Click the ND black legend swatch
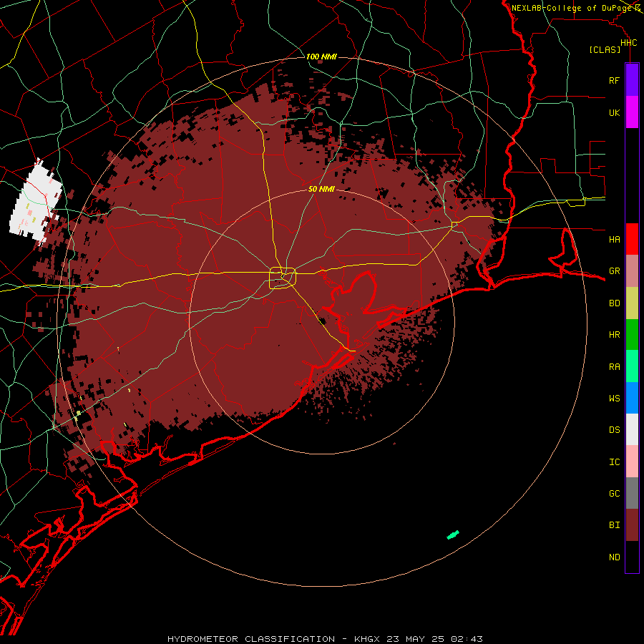Screen dimensions: 644x644 pos(632,557)
